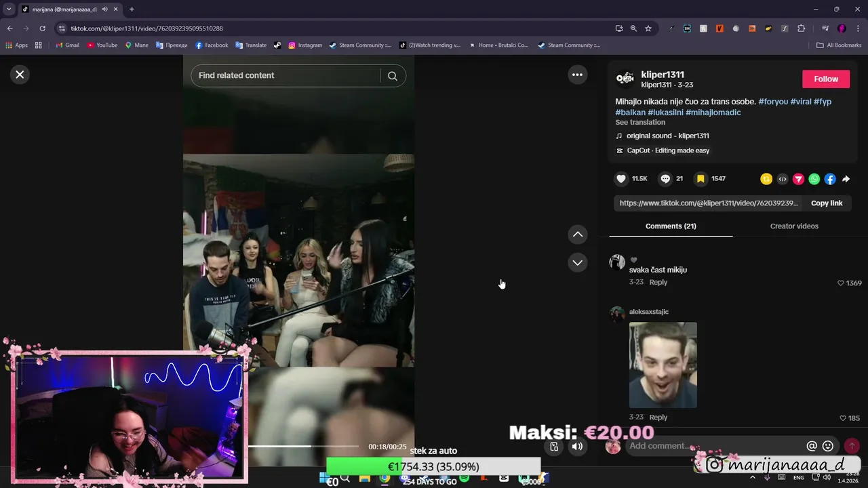
Task: Go to the previous video with up chevron
Action: point(578,235)
